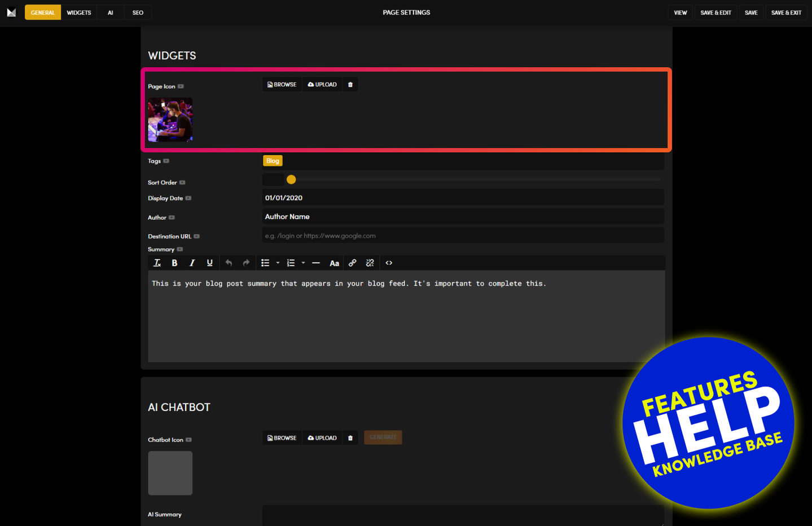Apply italic formatting in Summary editor
The height and width of the screenshot is (526, 812).
[192, 263]
